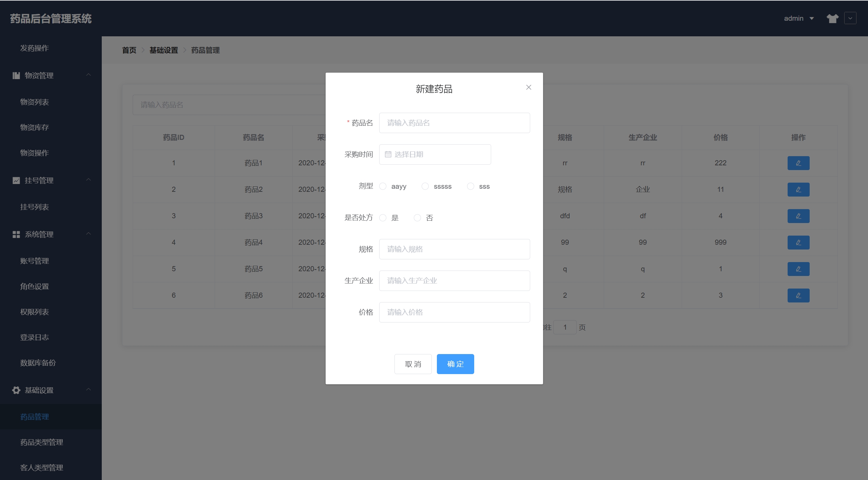Click the grid icon beside 系统管理
Screen dimensions: 868x480
[x=16, y=234]
